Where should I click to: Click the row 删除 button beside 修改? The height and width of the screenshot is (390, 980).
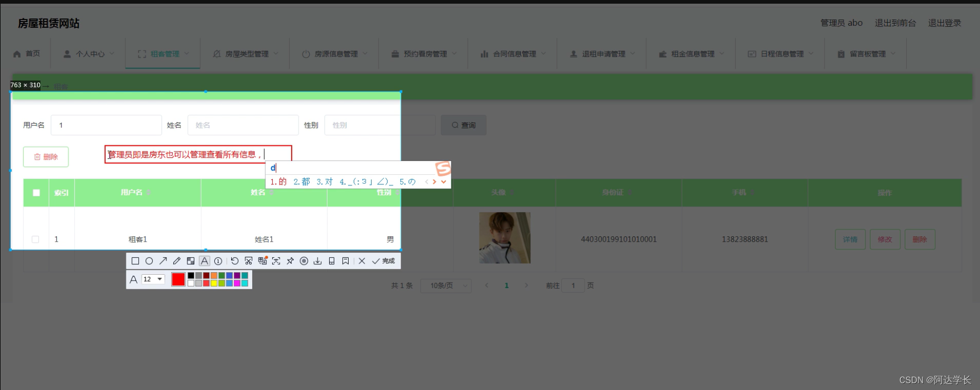tap(919, 239)
